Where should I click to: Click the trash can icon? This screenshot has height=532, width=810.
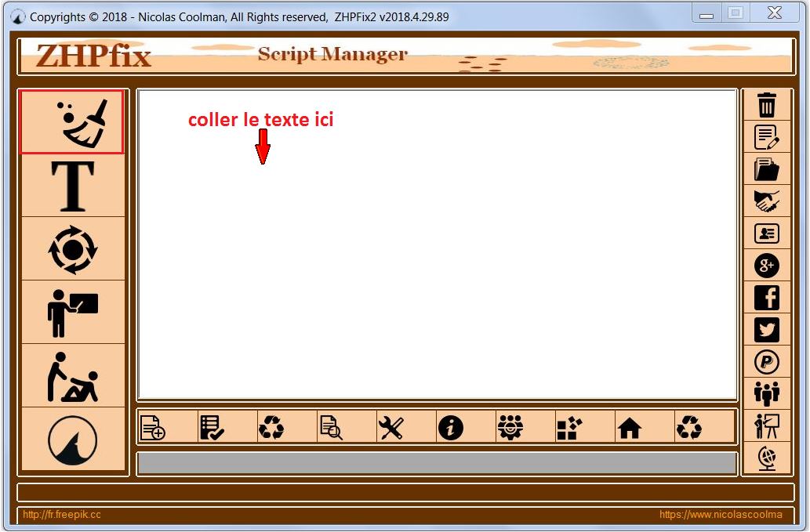767,105
